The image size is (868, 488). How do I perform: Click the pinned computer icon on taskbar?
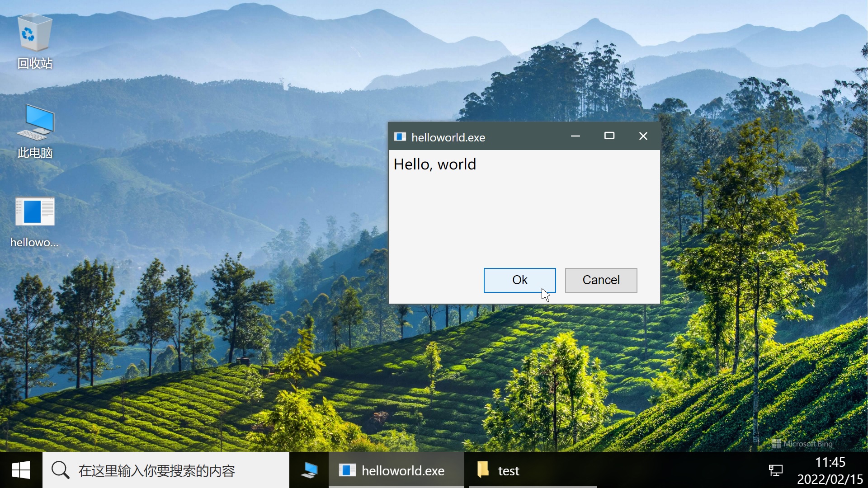(309, 470)
